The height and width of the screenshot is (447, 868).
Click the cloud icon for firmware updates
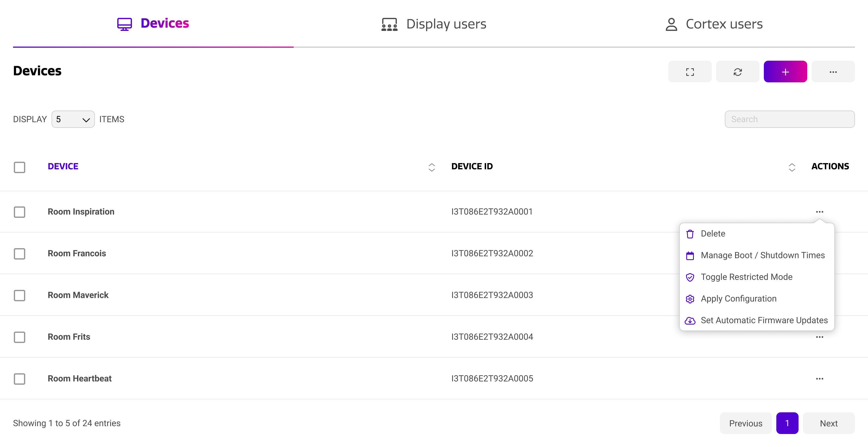click(690, 321)
